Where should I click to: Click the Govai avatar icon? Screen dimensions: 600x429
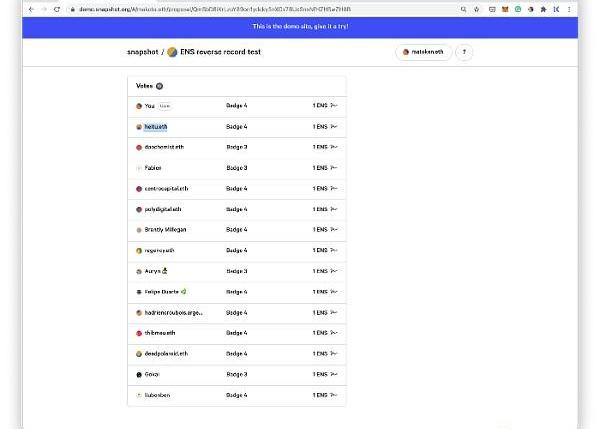point(139,374)
